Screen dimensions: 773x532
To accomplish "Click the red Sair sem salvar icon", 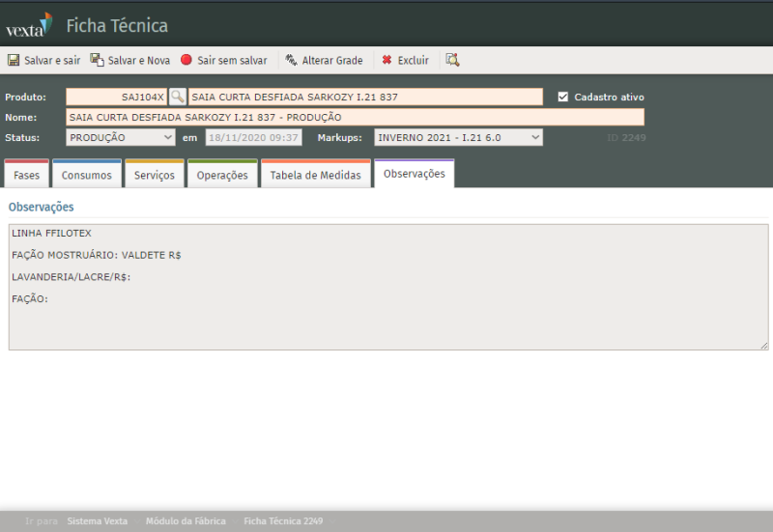I will click(186, 60).
